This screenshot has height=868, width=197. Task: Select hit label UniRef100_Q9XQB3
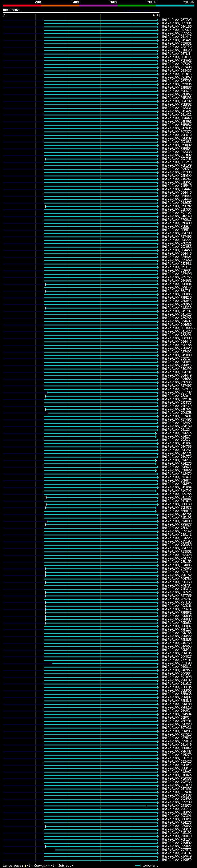tap(177, 247)
